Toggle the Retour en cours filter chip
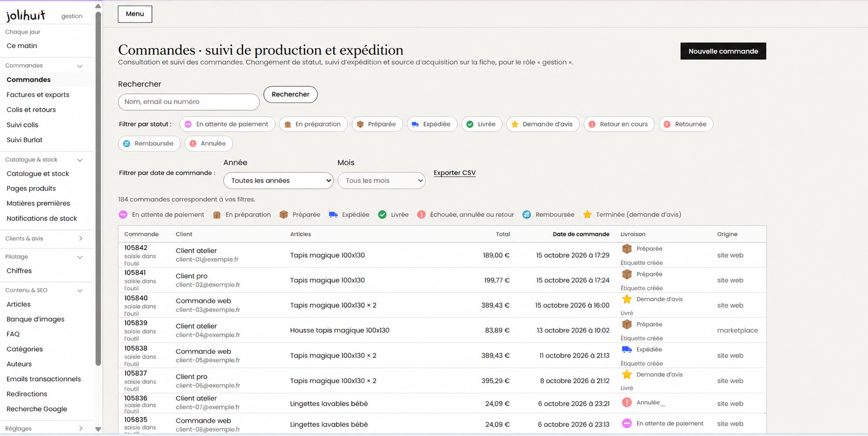This screenshot has width=868, height=436. [x=619, y=124]
